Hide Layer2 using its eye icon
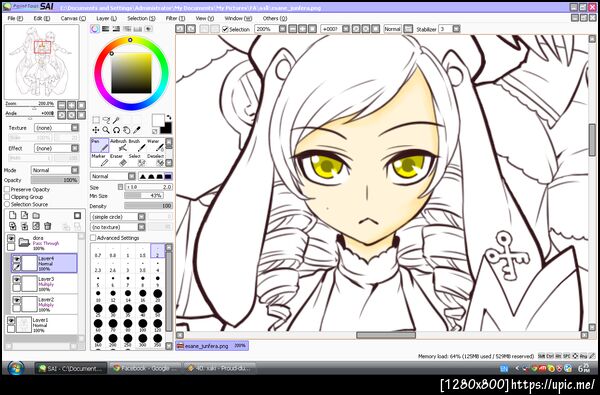 coord(17,300)
